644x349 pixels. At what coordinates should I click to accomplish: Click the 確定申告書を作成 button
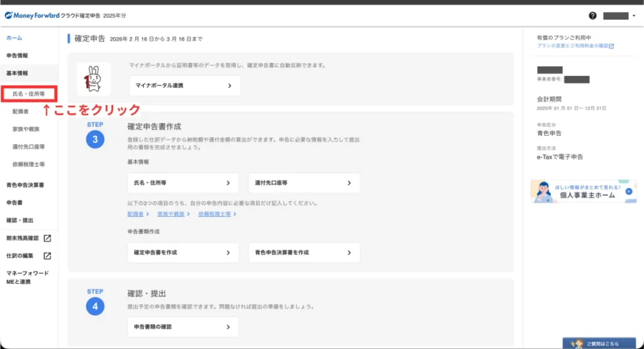[x=183, y=253]
